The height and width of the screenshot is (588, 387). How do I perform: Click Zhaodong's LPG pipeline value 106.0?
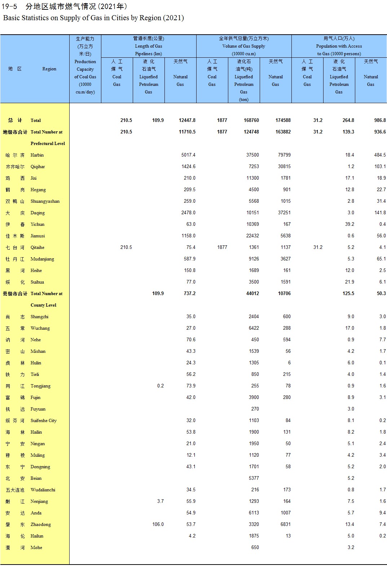(158, 525)
